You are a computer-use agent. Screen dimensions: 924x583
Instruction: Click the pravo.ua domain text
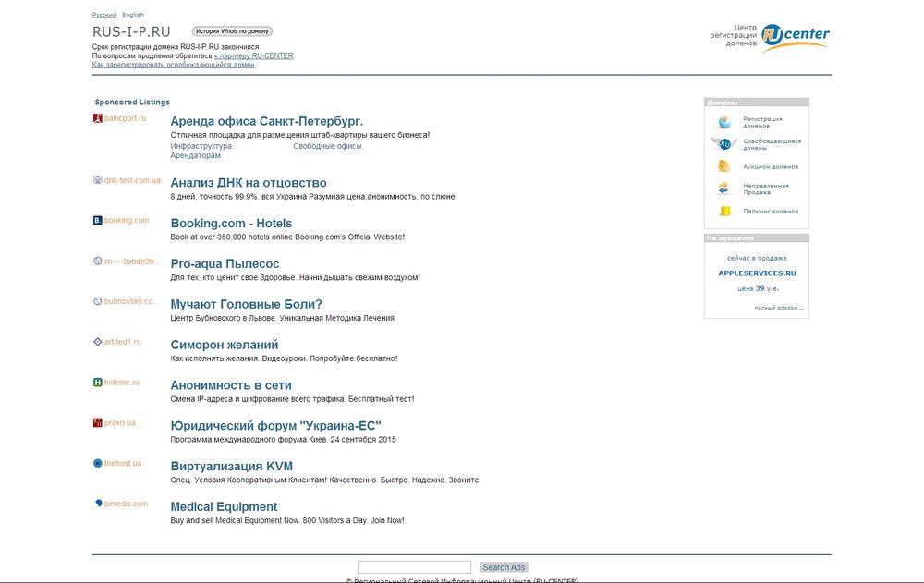pos(119,422)
